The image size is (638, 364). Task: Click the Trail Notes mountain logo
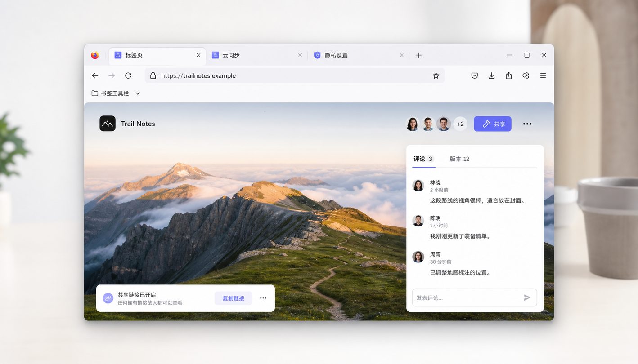coord(108,124)
